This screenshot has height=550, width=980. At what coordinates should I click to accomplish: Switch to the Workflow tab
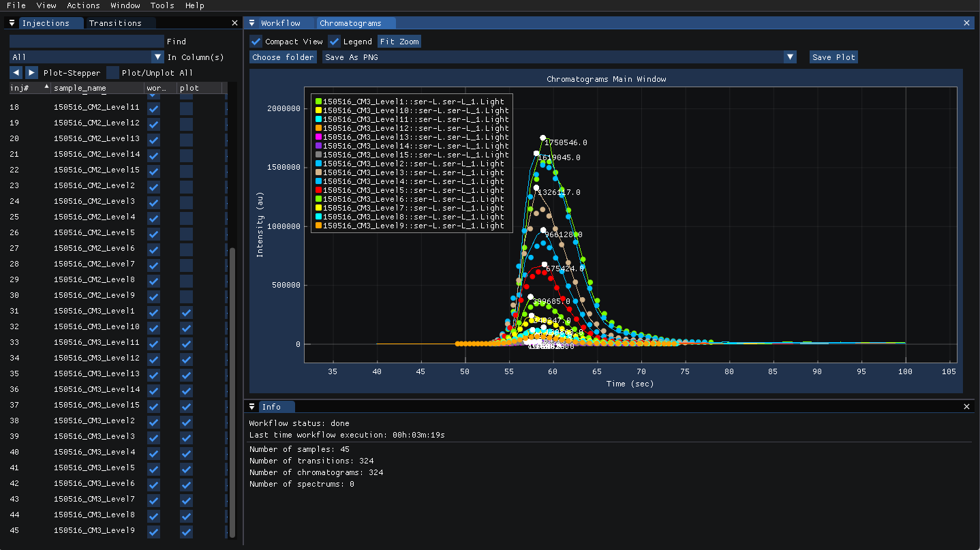[x=280, y=23]
